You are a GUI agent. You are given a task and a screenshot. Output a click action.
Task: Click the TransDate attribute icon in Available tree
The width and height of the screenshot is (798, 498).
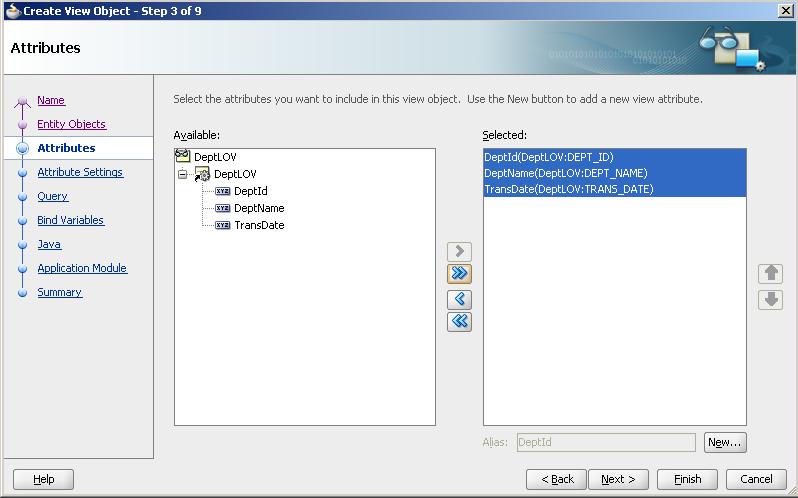(222, 225)
